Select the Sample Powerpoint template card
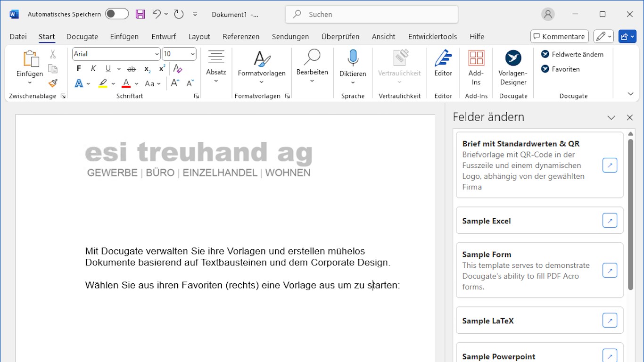Image resolution: width=644 pixels, height=362 pixels. pyautogui.click(x=540, y=353)
